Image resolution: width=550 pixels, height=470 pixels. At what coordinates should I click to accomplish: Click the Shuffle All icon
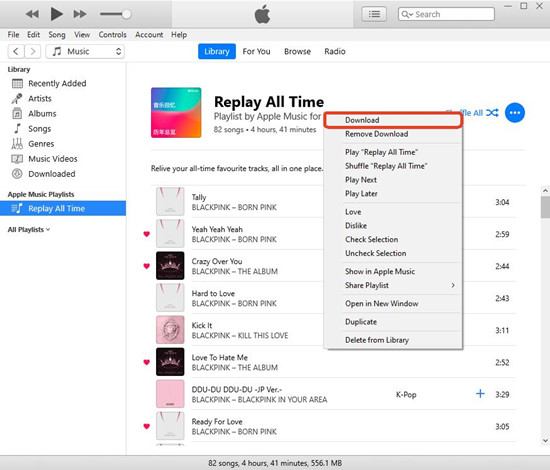point(492,113)
